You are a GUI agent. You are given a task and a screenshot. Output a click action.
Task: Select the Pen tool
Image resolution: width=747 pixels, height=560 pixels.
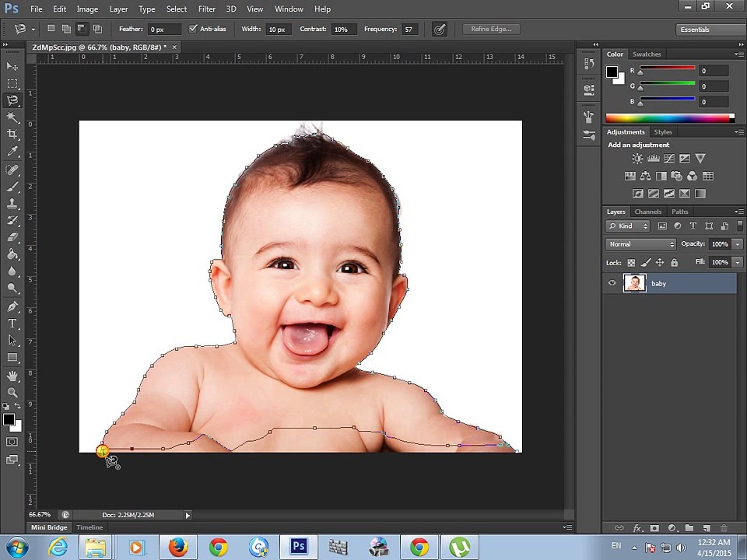click(12, 306)
